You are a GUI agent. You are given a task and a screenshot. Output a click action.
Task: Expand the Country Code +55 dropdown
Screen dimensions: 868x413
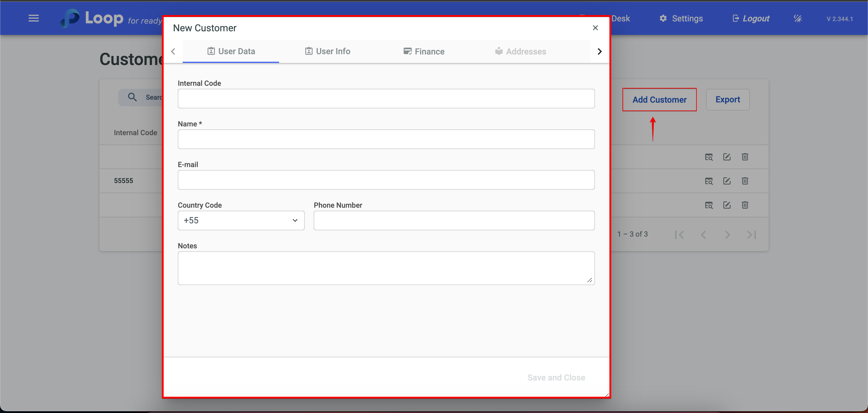coord(241,220)
